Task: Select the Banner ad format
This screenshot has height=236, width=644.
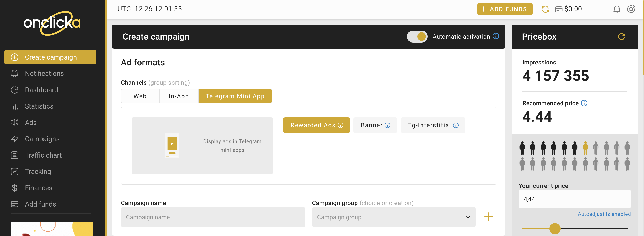Action: pos(371,125)
